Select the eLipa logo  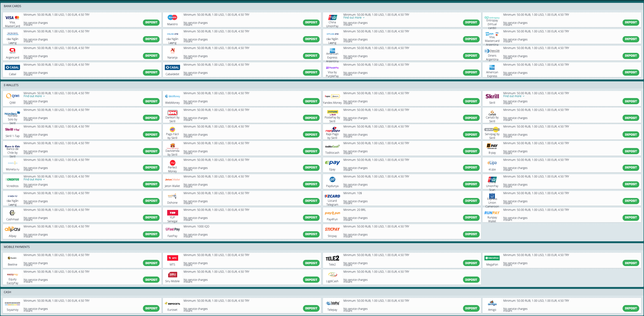pyautogui.click(x=492, y=163)
